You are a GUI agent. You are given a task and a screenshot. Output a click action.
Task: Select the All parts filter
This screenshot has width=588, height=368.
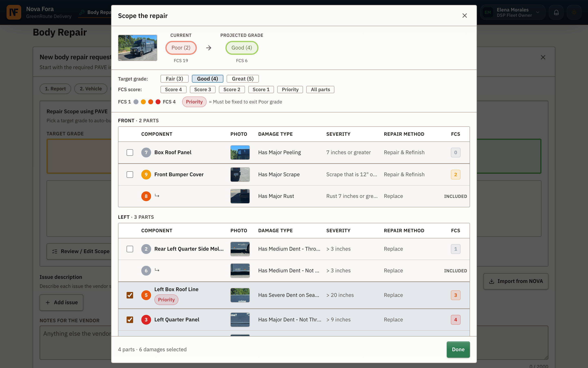[320, 90]
